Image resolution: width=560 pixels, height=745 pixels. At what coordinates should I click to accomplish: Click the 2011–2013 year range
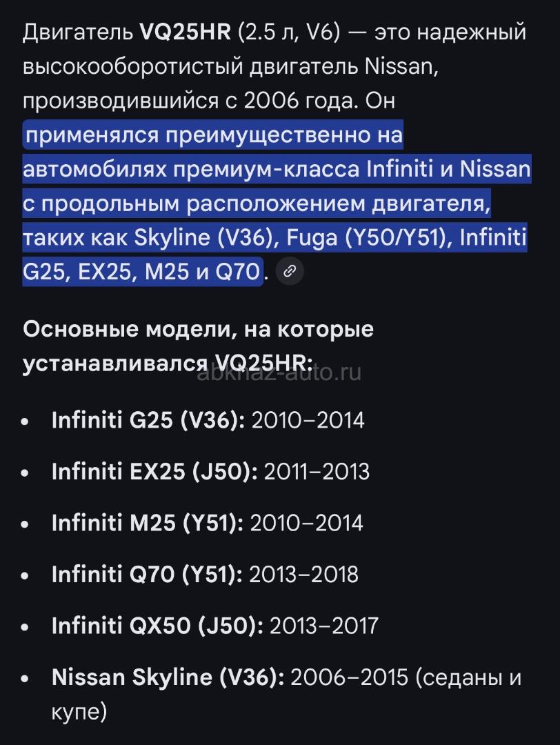(x=317, y=471)
